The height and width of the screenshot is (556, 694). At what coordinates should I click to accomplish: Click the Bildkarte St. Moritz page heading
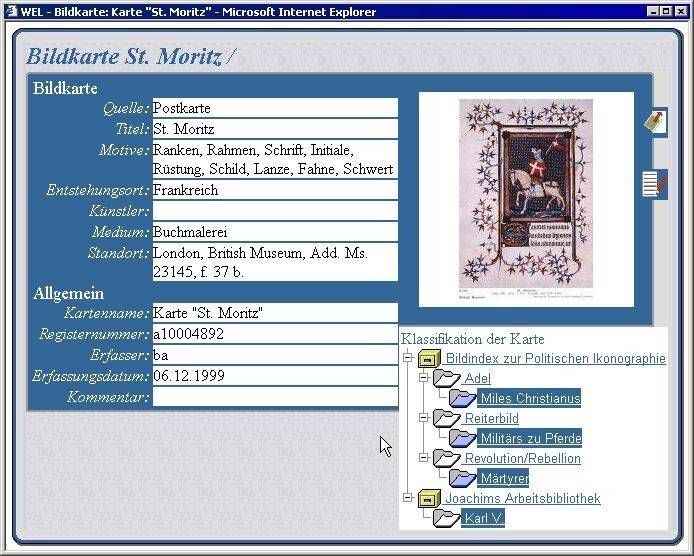tap(131, 57)
